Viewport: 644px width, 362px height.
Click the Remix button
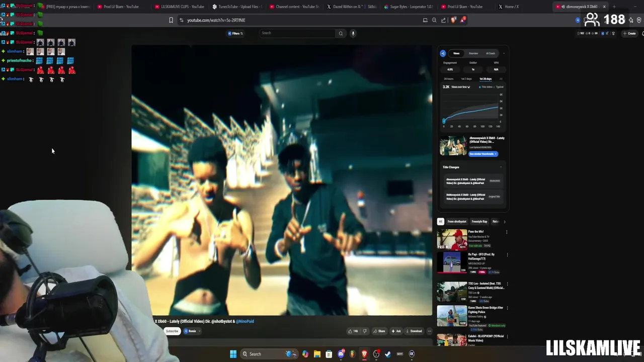click(192, 331)
